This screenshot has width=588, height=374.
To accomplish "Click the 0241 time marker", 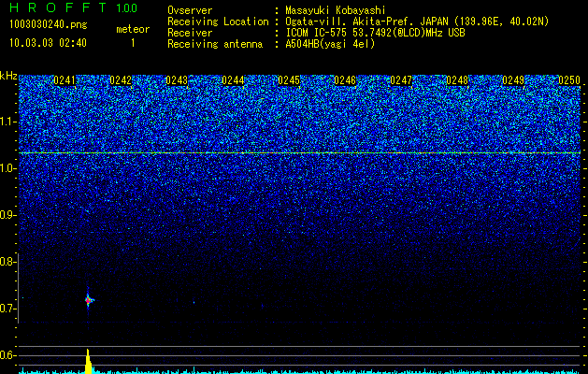I will [65, 80].
